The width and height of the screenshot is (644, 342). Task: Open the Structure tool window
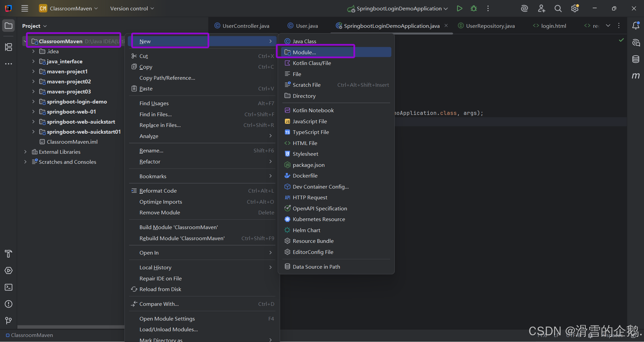[9, 47]
